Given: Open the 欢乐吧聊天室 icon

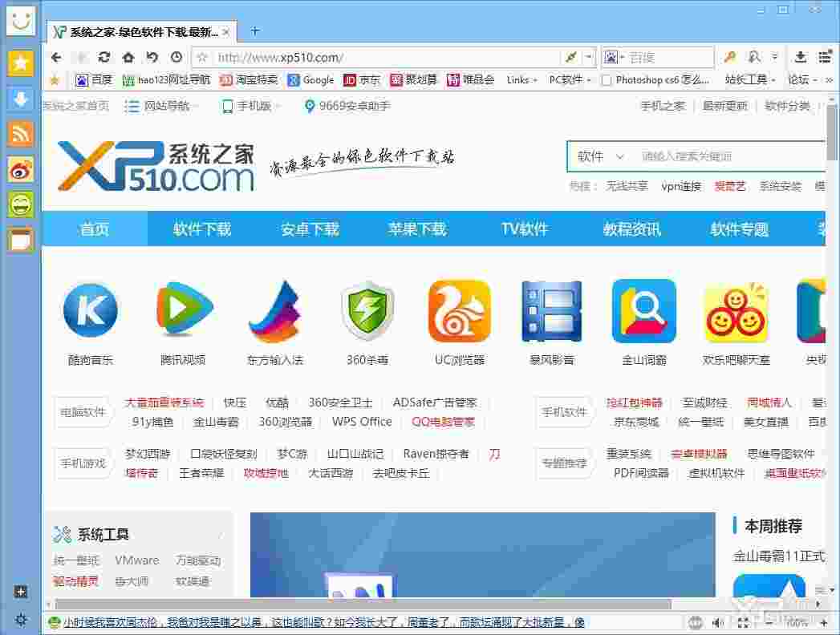Looking at the screenshot, I should [x=736, y=313].
